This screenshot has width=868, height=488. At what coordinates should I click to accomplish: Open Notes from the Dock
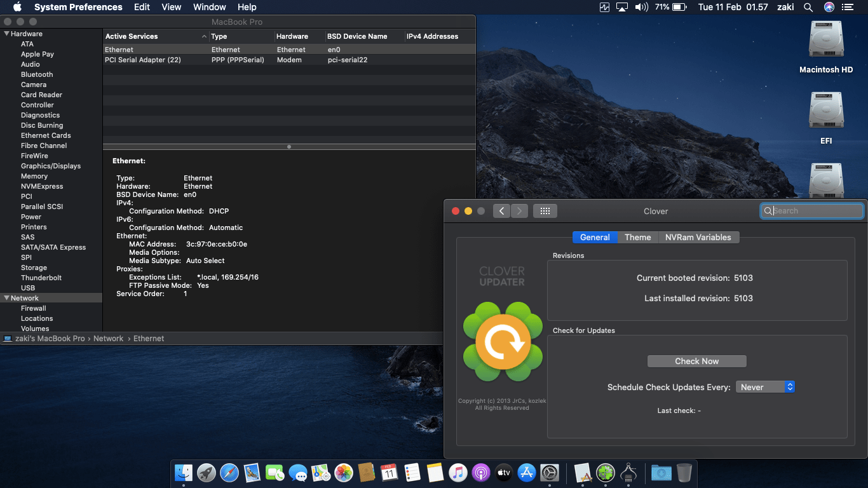pos(435,472)
